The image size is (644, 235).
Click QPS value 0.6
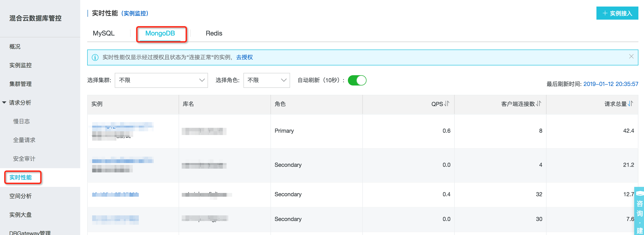pos(446,131)
